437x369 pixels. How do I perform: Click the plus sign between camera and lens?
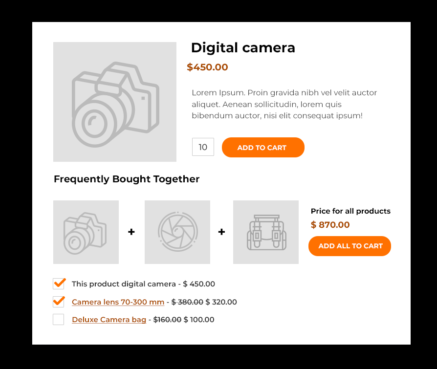click(x=131, y=232)
